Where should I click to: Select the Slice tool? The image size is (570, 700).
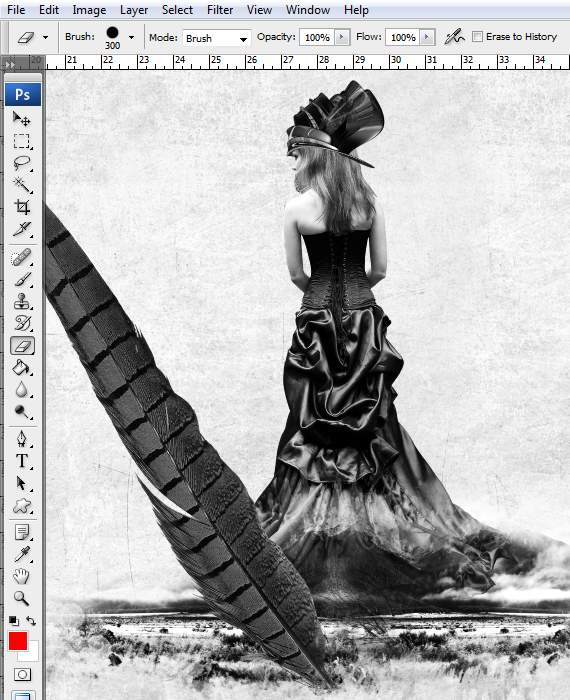coord(21,229)
